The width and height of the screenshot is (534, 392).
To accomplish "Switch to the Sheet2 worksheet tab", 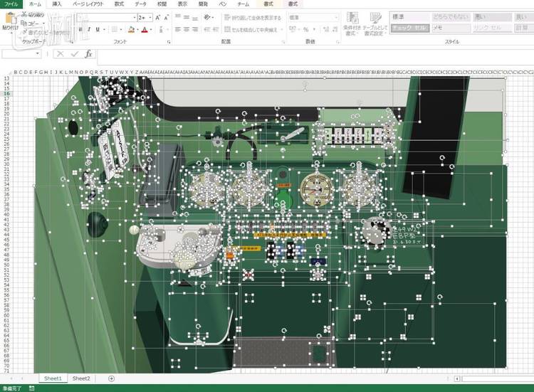I will 81,378.
